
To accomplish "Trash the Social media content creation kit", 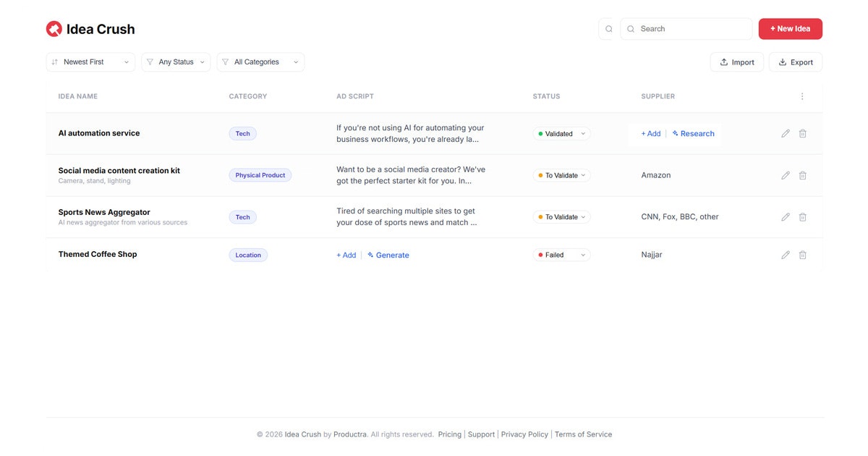I will pyautogui.click(x=803, y=175).
